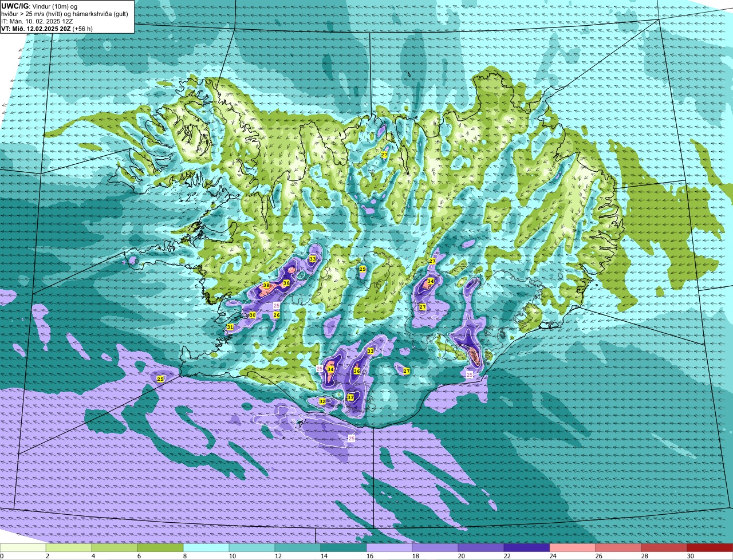Click the legend tick label '24'
The width and height of the screenshot is (733, 560).
click(553, 556)
